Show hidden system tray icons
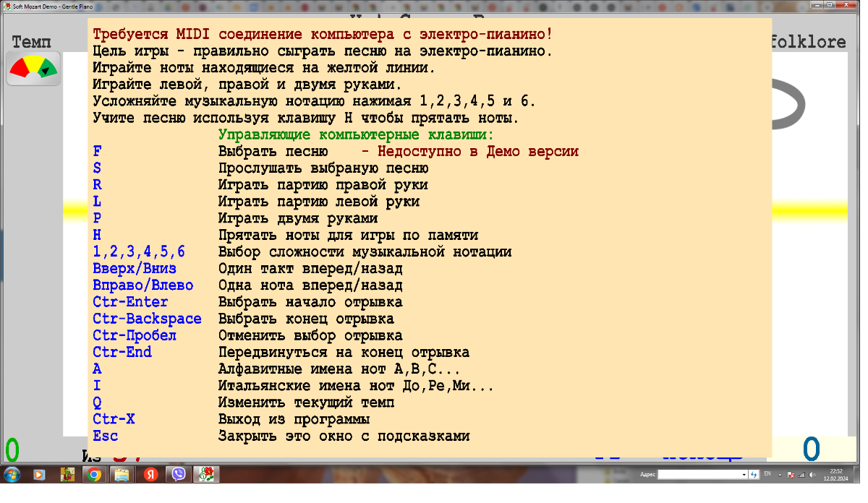 pos(778,475)
